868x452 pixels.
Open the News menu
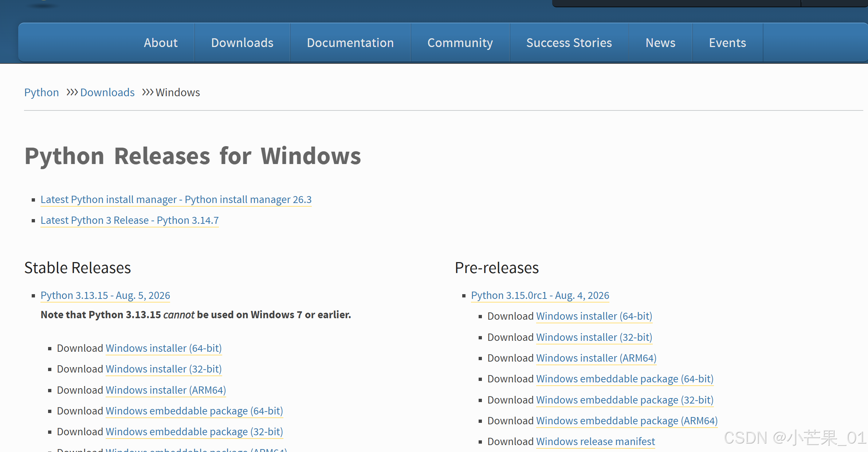point(660,43)
